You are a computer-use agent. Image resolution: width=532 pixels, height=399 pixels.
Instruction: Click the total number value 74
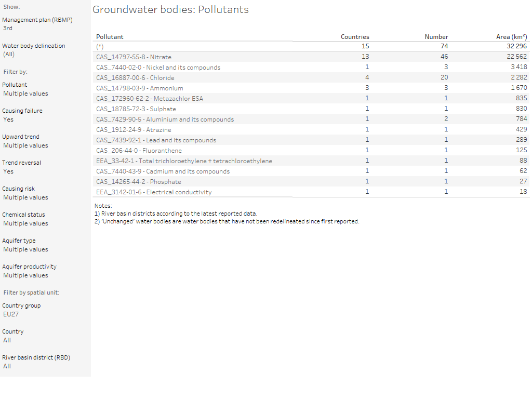[x=444, y=46]
